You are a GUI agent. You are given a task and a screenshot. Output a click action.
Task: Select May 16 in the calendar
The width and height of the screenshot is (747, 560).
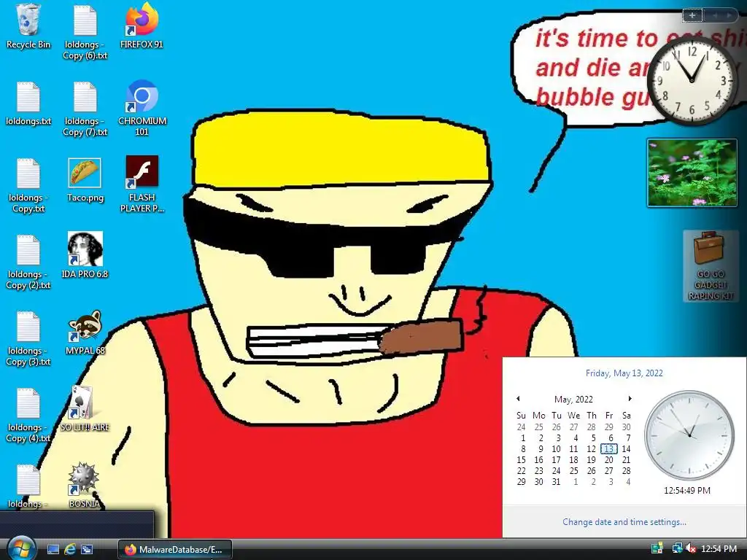pyautogui.click(x=538, y=459)
